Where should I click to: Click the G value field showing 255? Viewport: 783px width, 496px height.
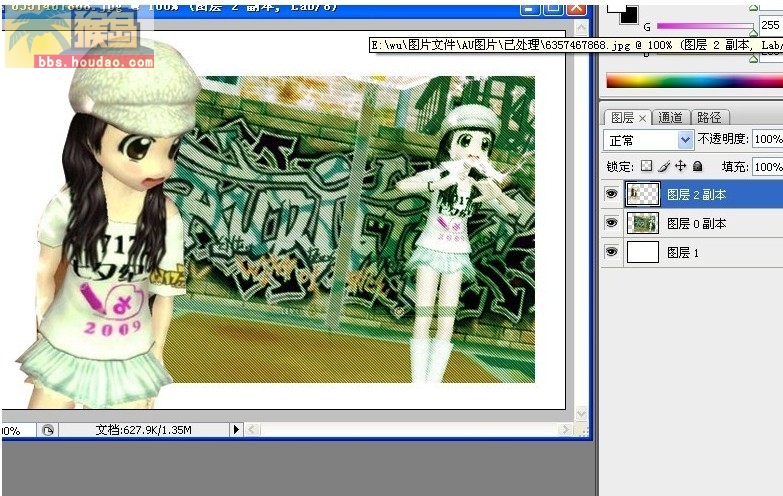point(771,25)
